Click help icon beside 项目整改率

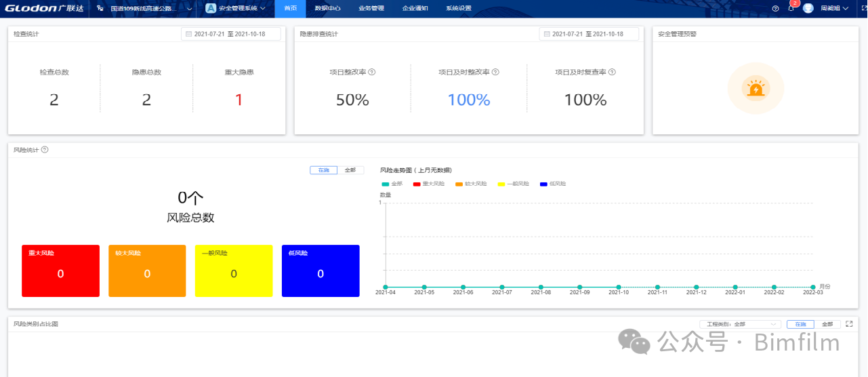[x=371, y=72]
